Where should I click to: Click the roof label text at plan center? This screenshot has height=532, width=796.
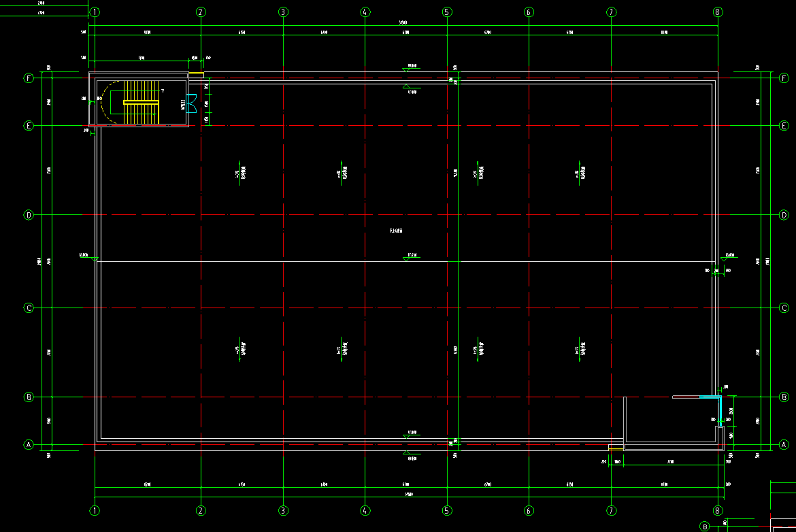pos(396,231)
